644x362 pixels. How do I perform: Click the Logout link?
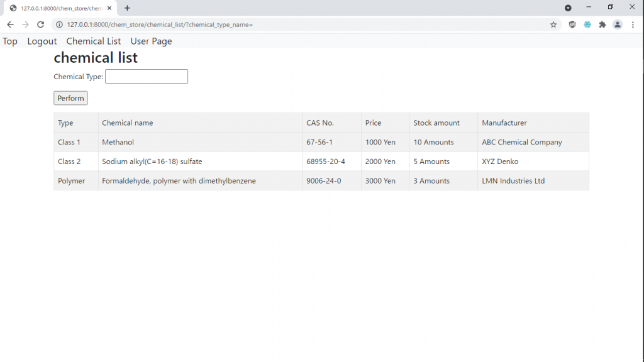42,41
